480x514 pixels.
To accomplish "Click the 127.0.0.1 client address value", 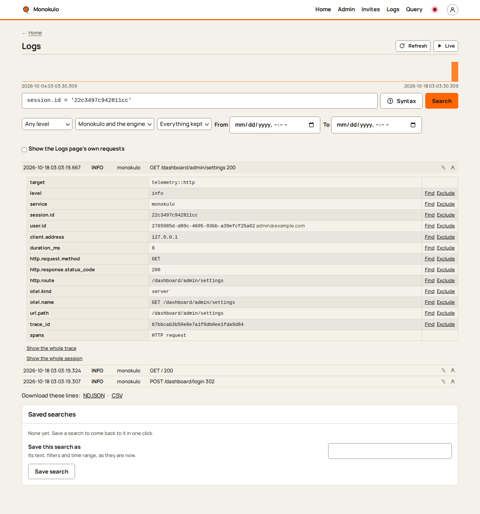I will click(165, 237).
